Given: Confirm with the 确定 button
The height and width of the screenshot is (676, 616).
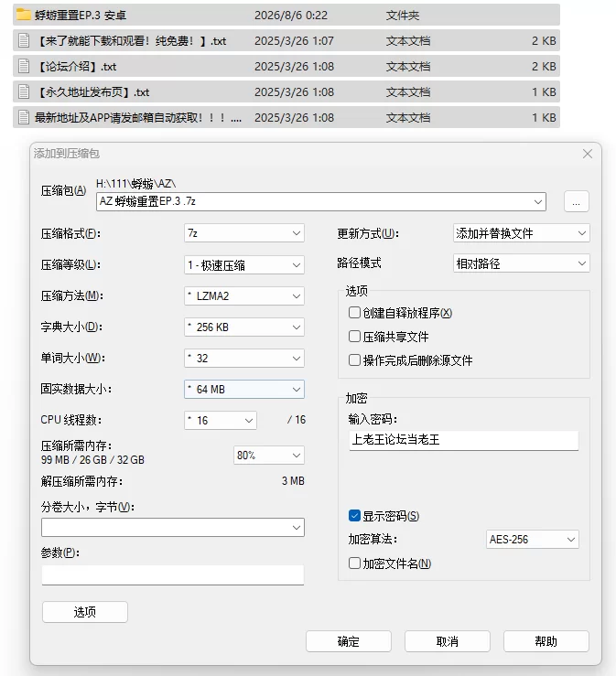Looking at the screenshot, I should (349, 641).
